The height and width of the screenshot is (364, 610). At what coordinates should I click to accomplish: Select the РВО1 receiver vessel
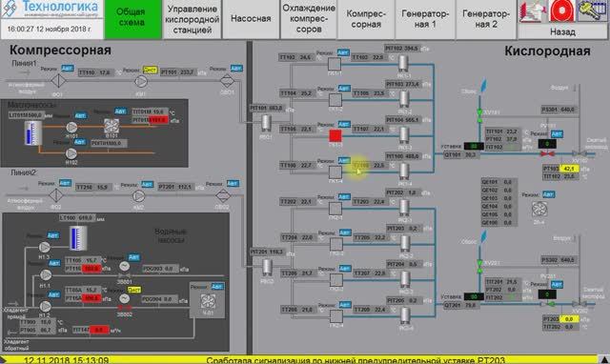pos(266,123)
